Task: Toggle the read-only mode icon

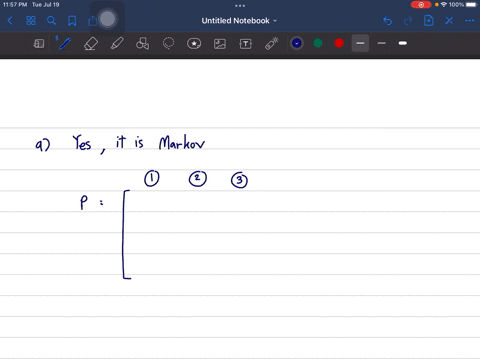Action: point(39,44)
